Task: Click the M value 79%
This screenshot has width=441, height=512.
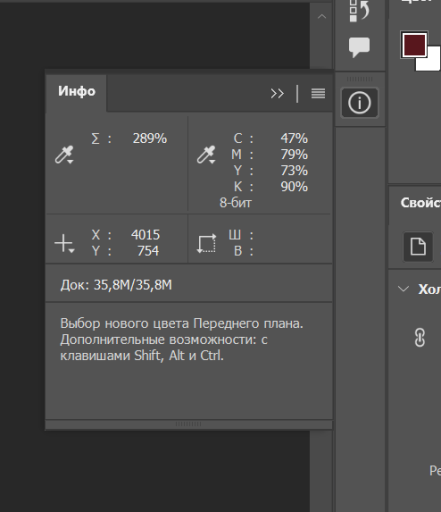Action: tap(294, 154)
